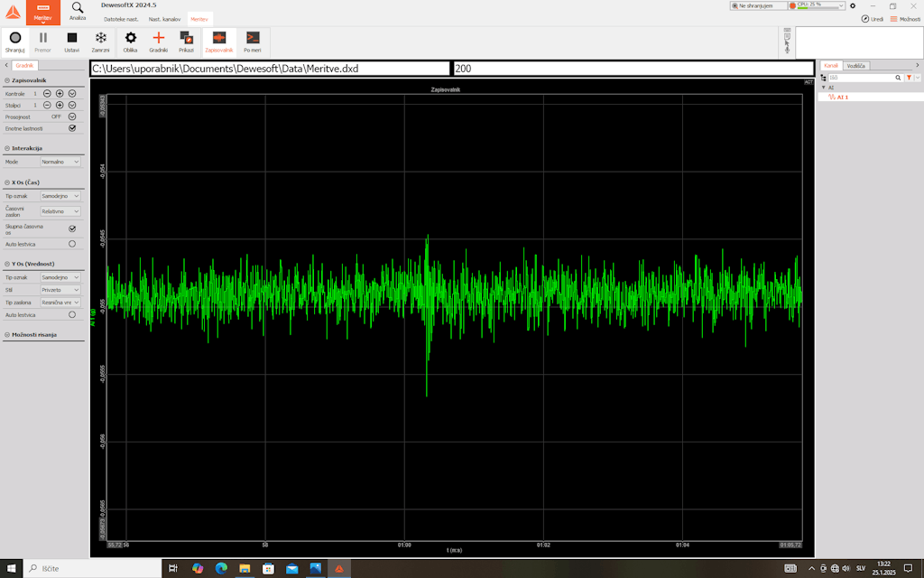The height and width of the screenshot is (578, 924).
Task: Expand the Možnosti risanja section
Action: 7,335
